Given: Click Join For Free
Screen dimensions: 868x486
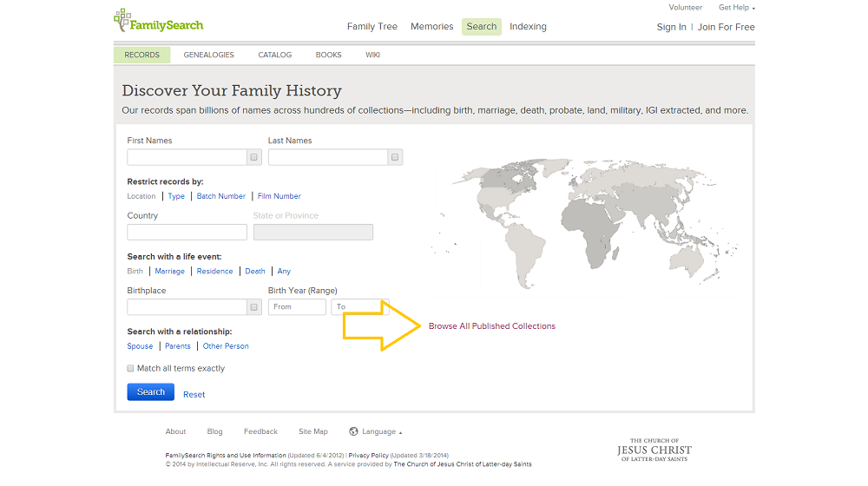Looking at the screenshot, I should tap(726, 27).
